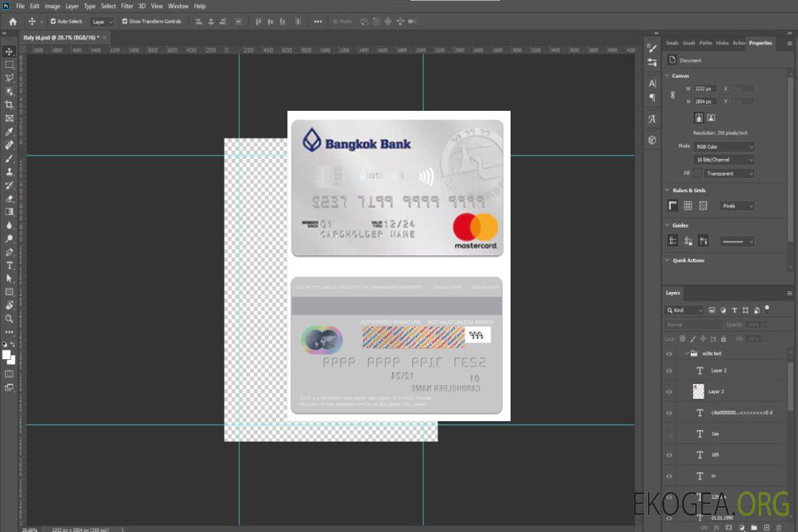Select the Gradient tool

[x=9, y=212]
